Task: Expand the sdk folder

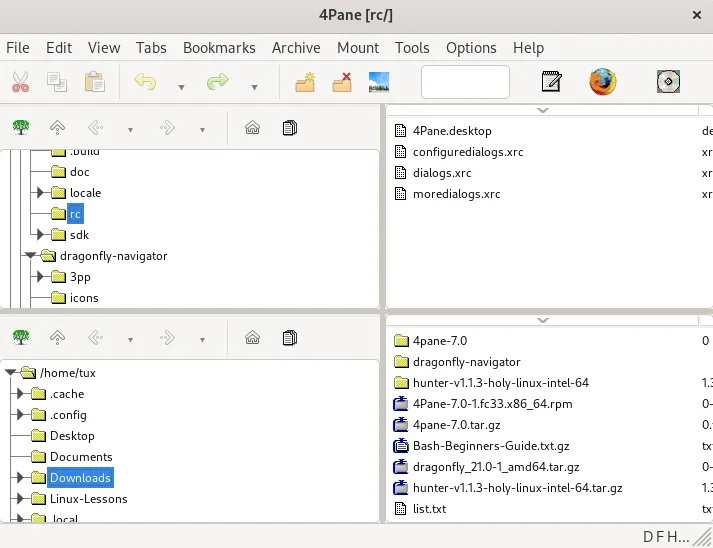Action: tap(40, 235)
